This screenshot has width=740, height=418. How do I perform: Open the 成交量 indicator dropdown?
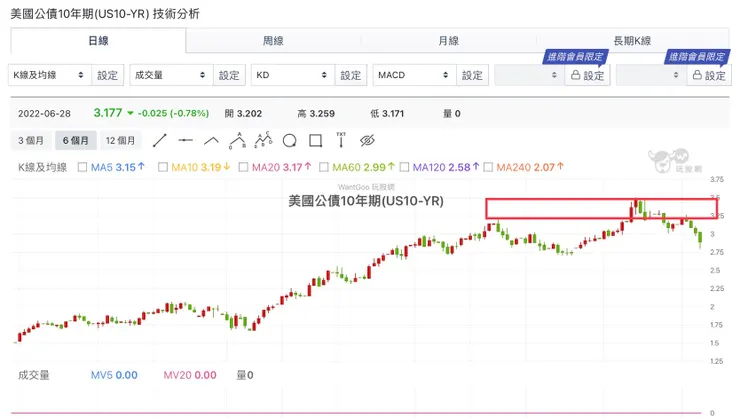tap(171, 75)
